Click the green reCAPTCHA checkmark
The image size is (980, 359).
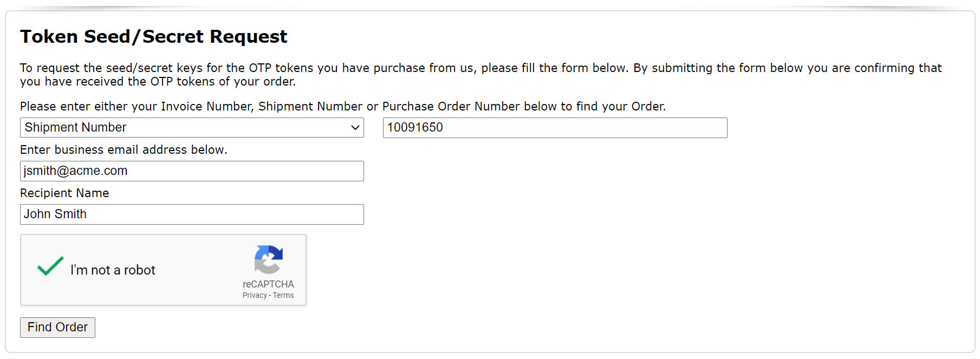[50, 266]
